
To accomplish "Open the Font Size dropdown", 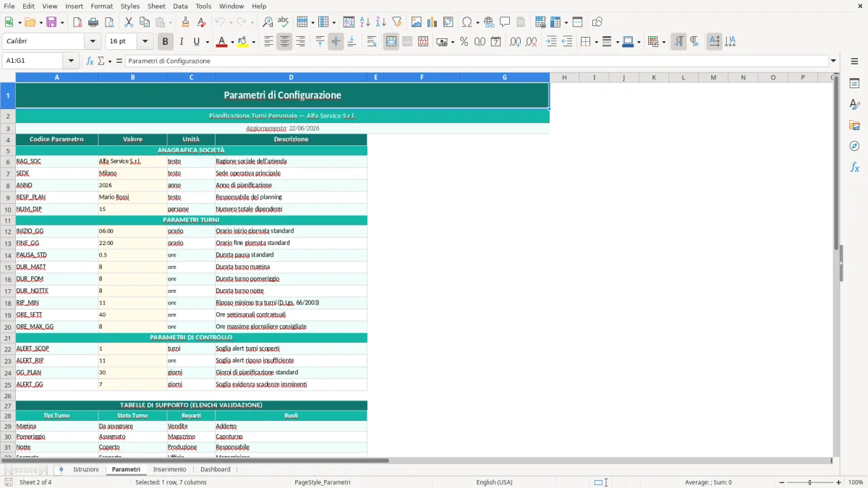I will click(x=145, y=42).
